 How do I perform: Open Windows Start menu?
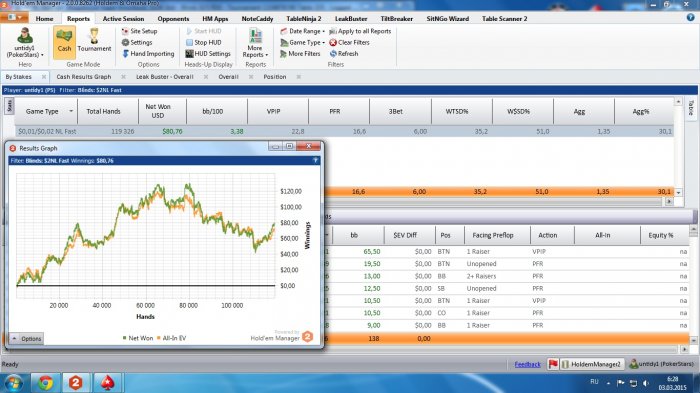(x=13, y=383)
